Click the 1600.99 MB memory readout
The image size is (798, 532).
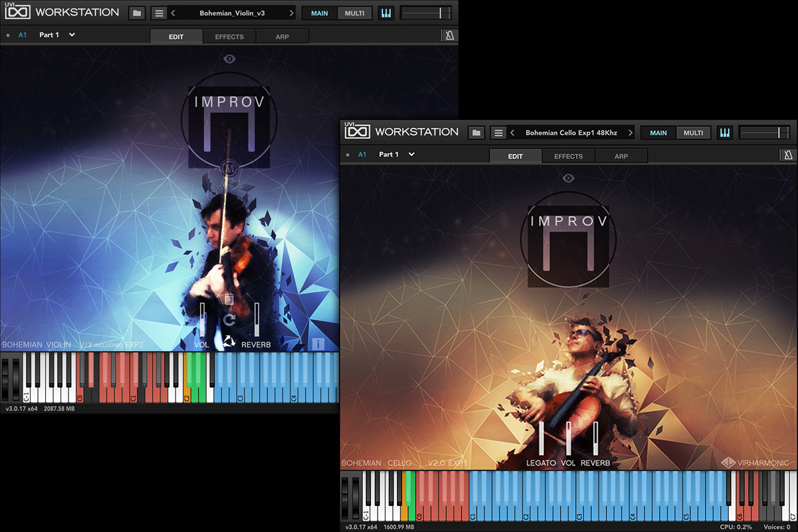tap(400, 527)
